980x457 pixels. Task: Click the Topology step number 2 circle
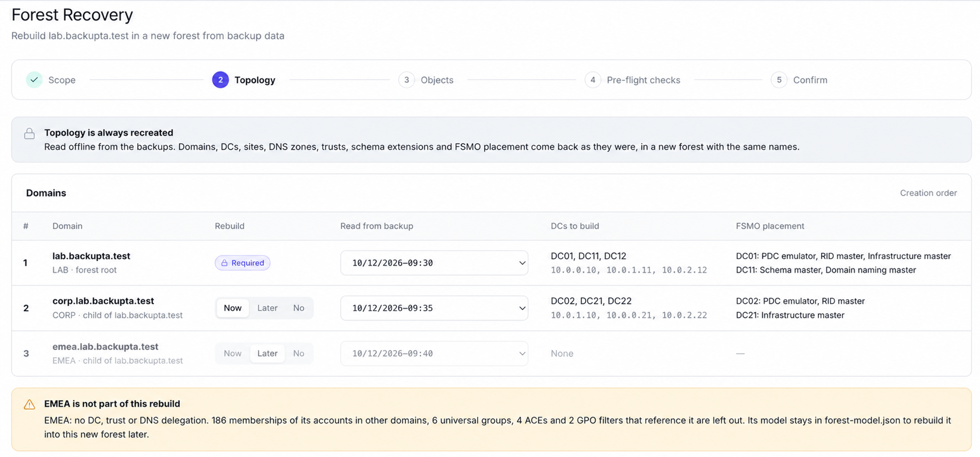pyautogui.click(x=220, y=80)
